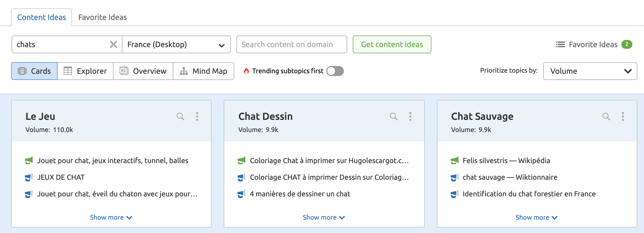The image size is (644, 233).
Task: Click the green megaphone beside Felis silvestris headline
Action: pyautogui.click(x=455, y=161)
